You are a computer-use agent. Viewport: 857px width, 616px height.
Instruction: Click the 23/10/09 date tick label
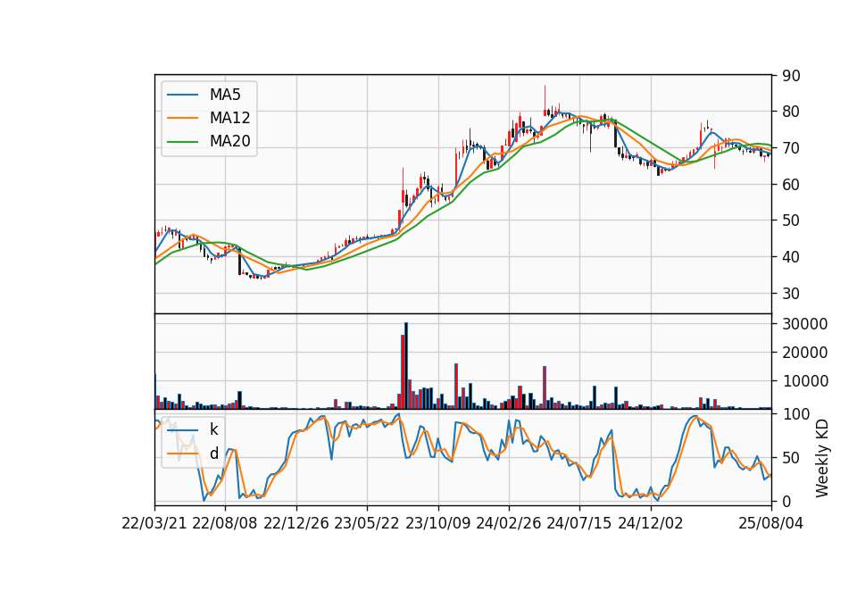(x=437, y=523)
